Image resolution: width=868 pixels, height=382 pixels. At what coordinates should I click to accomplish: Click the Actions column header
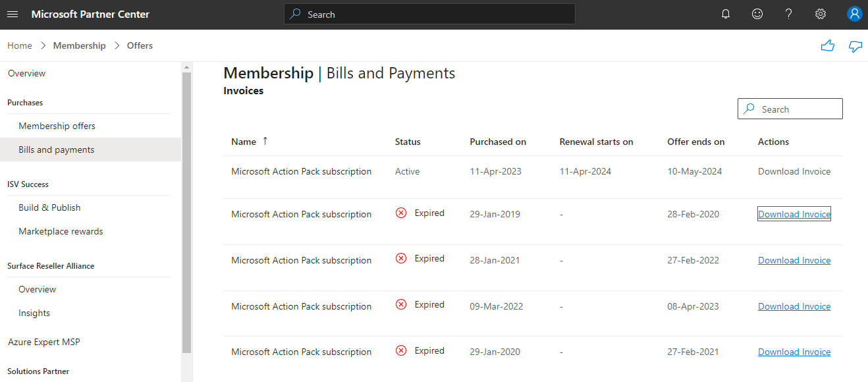point(773,142)
